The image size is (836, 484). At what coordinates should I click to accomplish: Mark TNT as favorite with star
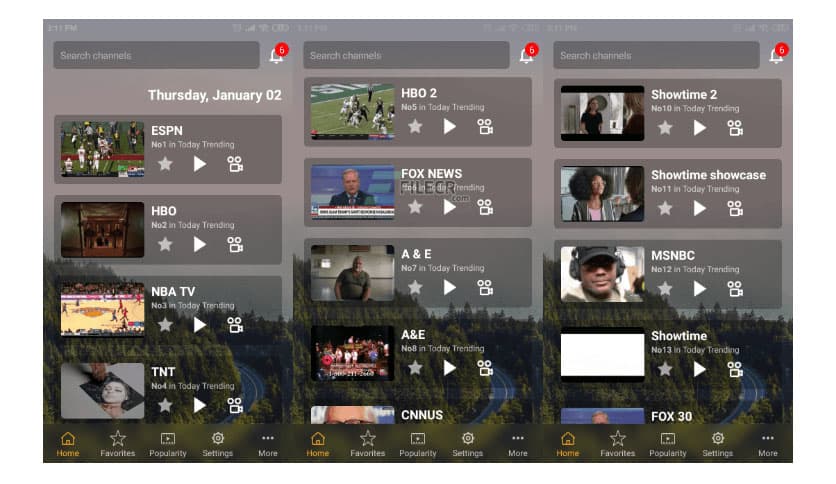click(165, 405)
